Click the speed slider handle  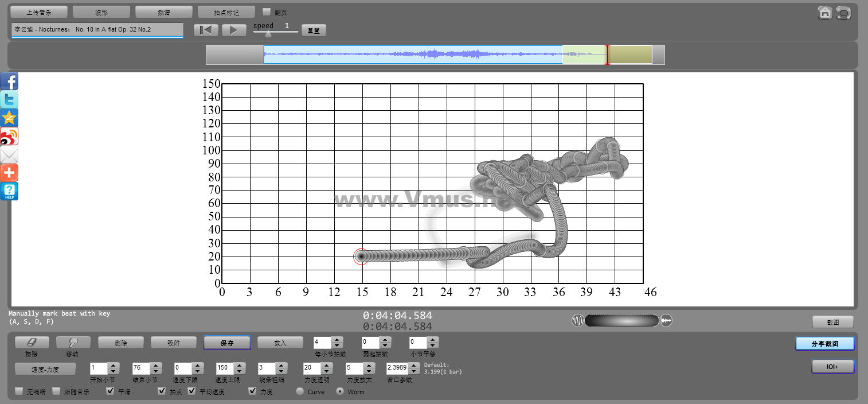coord(268,34)
